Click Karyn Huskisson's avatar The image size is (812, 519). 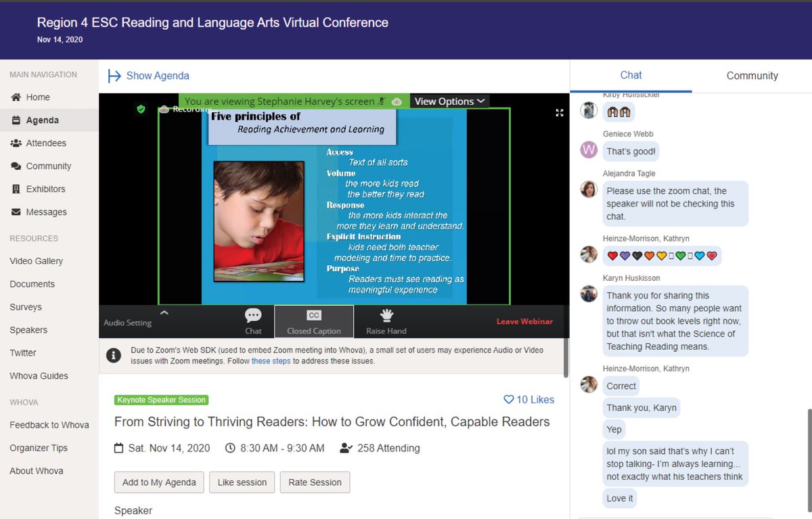click(589, 294)
